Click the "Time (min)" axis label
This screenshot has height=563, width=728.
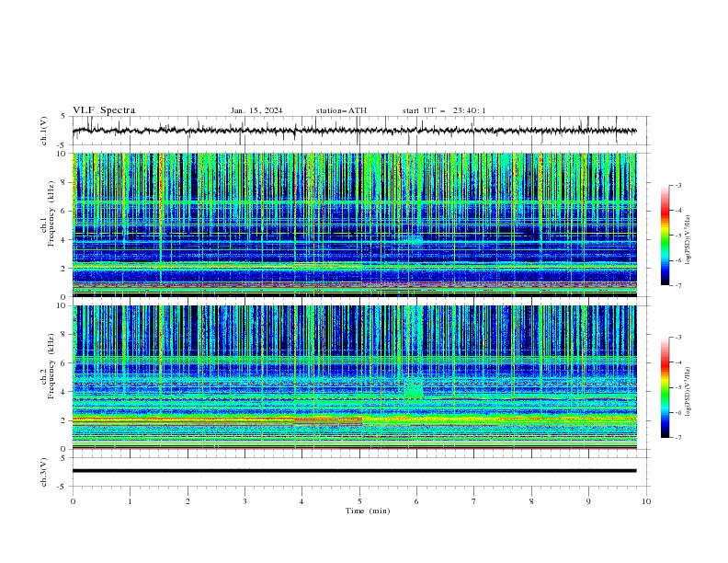(368, 511)
